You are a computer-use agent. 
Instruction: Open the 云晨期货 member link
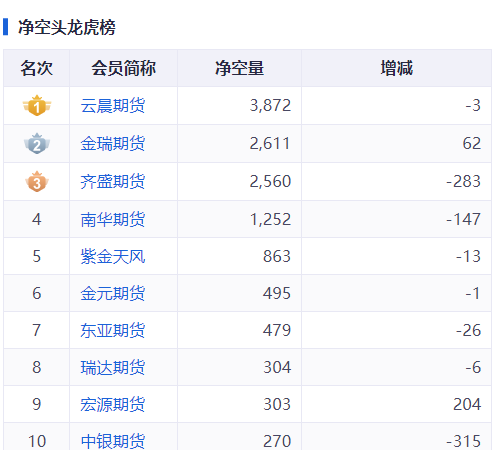(113, 106)
